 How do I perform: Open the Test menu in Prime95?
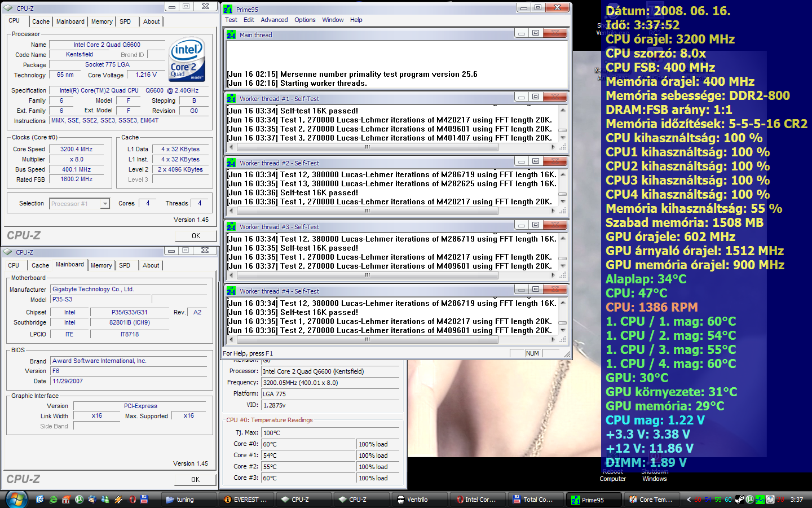click(x=231, y=20)
